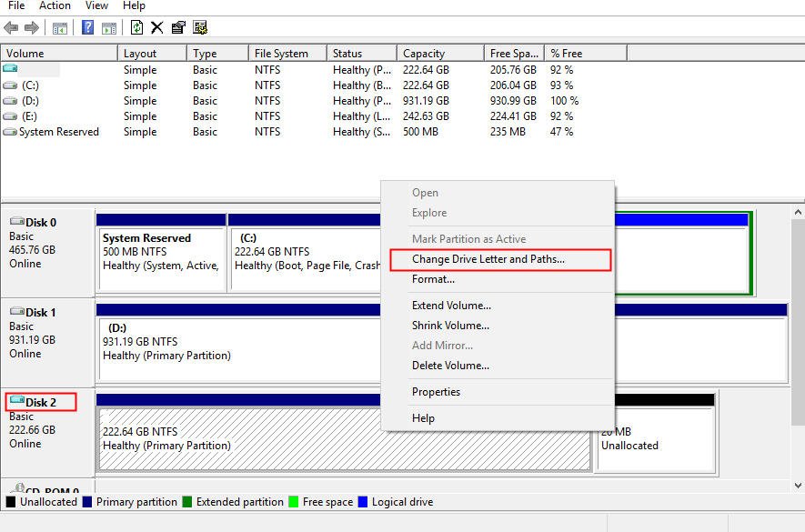The image size is (805, 532).
Task: Click the 242.63 GB capacity cell
Action: pos(426,116)
